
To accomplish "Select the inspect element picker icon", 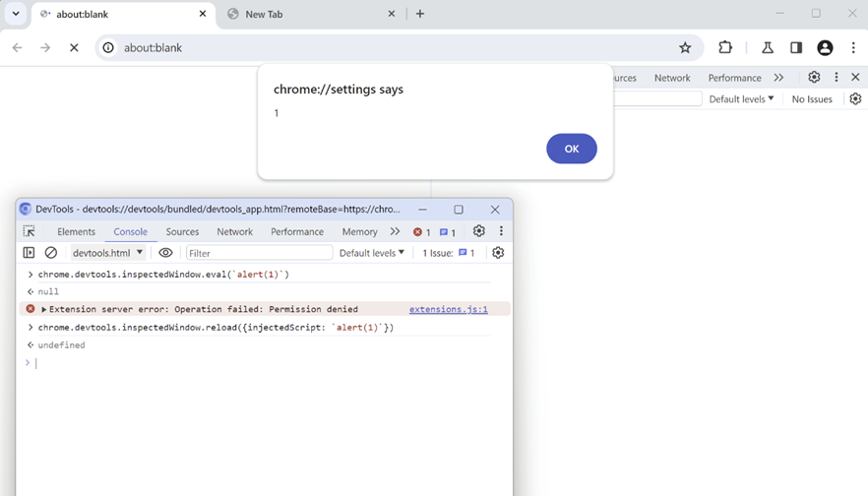I will tap(29, 231).
